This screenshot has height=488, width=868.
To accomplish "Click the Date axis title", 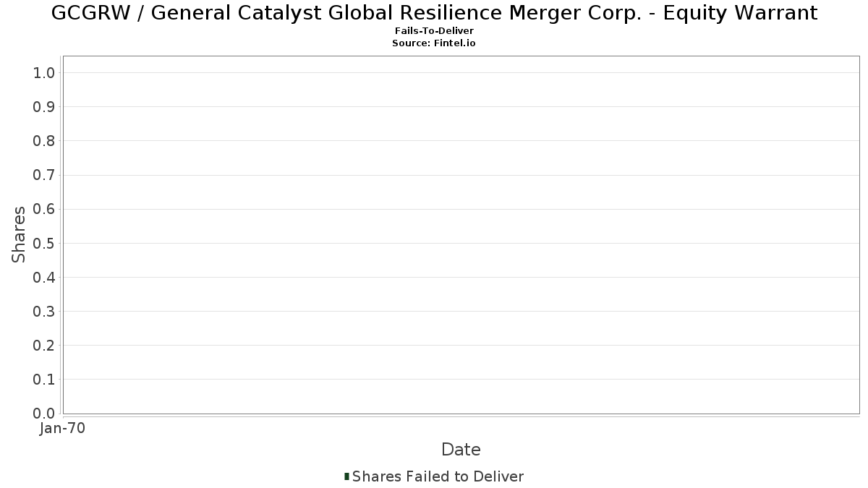I will click(x=461, y=450).
